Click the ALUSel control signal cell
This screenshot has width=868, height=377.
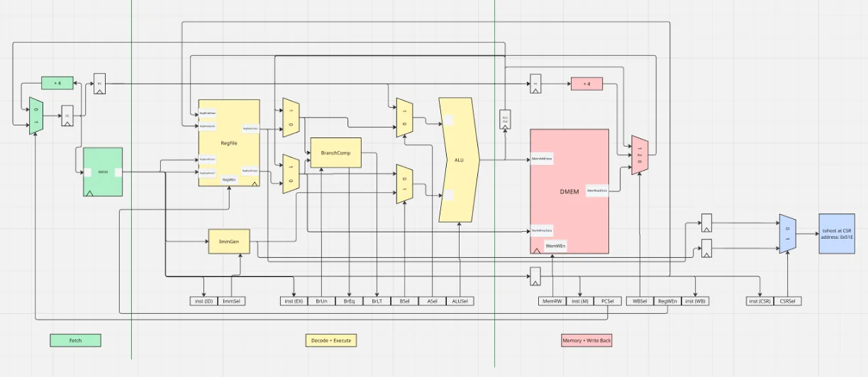(460, 301)
